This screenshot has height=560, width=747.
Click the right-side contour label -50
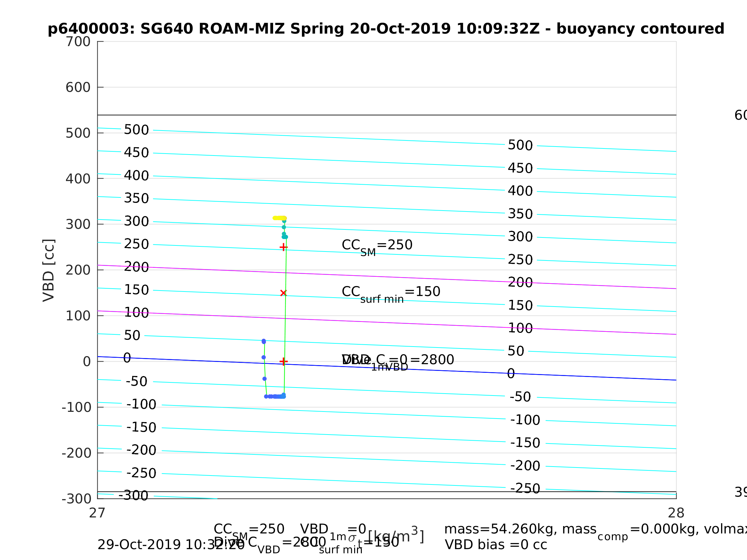[520, 397]
